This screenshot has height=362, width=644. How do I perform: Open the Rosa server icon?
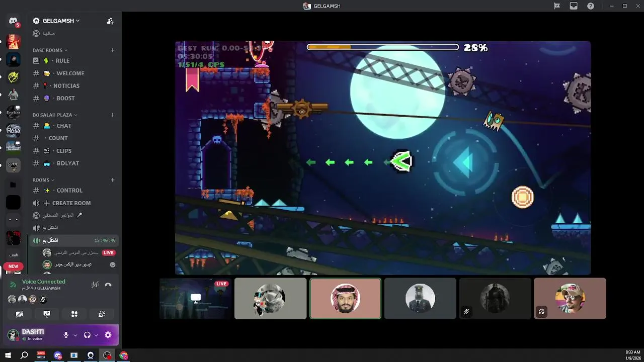click(13, 131)
